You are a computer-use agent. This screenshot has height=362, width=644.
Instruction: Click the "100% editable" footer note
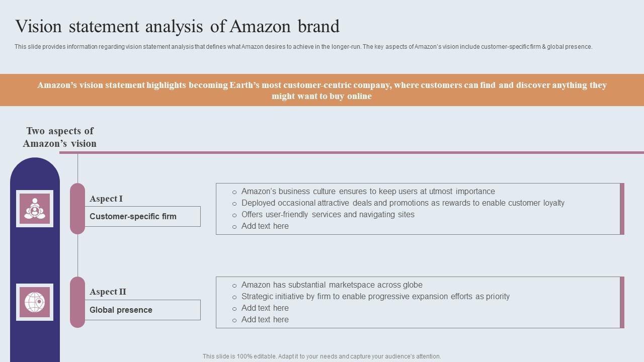pyautogui.click(x=321, y=356)
